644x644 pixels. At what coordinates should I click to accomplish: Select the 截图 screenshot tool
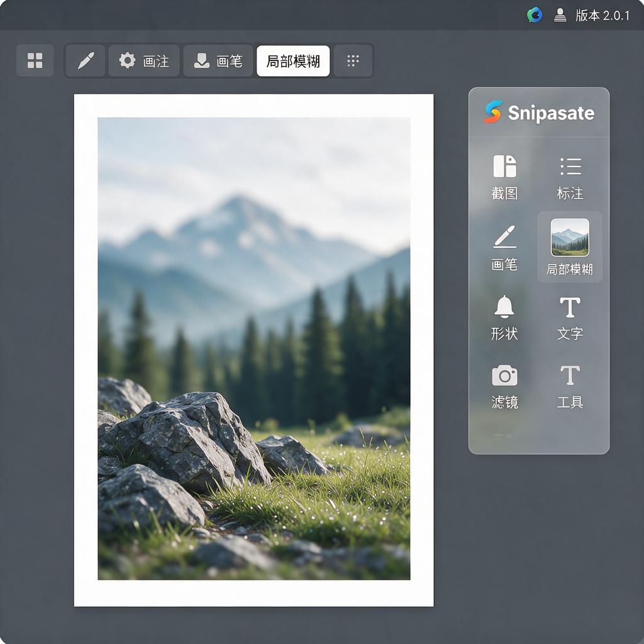click(504, 177)
